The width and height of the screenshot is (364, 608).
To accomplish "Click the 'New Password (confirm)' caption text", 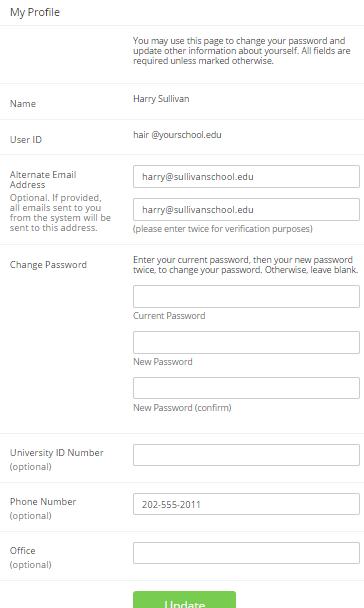I will [x=182, y=408].
